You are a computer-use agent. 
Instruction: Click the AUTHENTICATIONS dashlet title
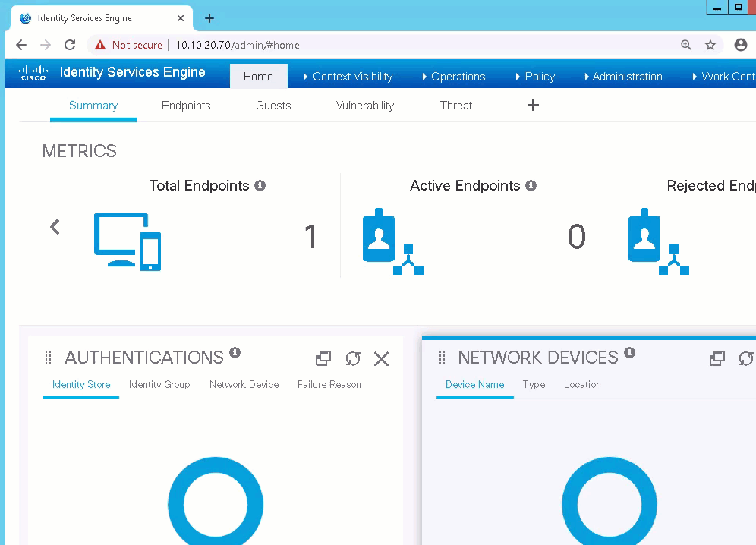click(144, 358)
